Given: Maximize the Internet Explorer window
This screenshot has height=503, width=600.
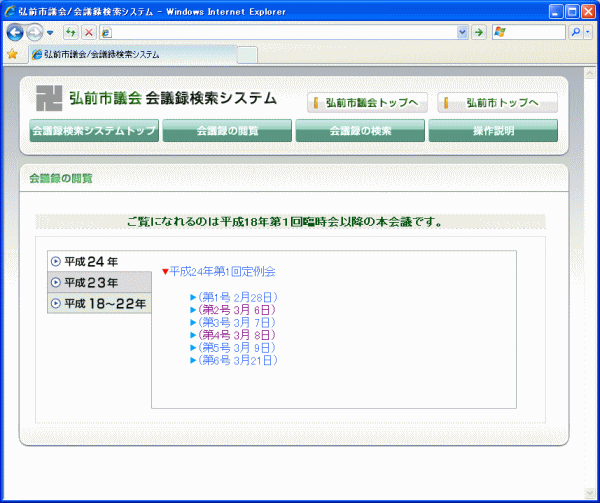Looking at the screenshot, I should pos(572,12).
